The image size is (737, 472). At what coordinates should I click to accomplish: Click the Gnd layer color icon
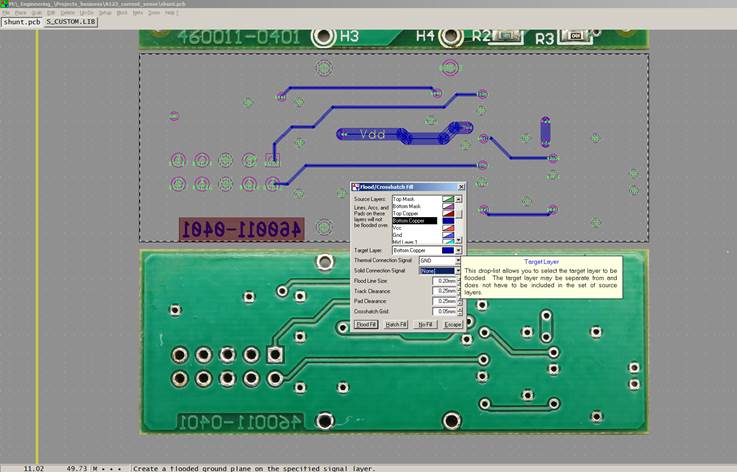coord(448,234)
